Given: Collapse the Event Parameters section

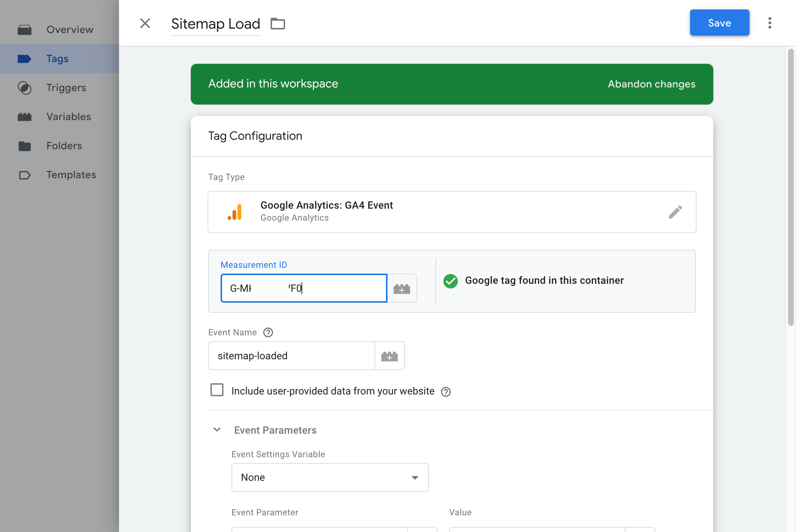Looking at the screenshot, I should (x=217, y=430).
